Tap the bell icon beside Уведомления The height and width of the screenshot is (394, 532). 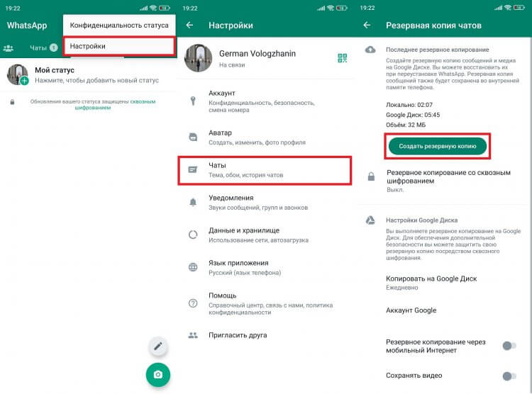tap(193, 203)
